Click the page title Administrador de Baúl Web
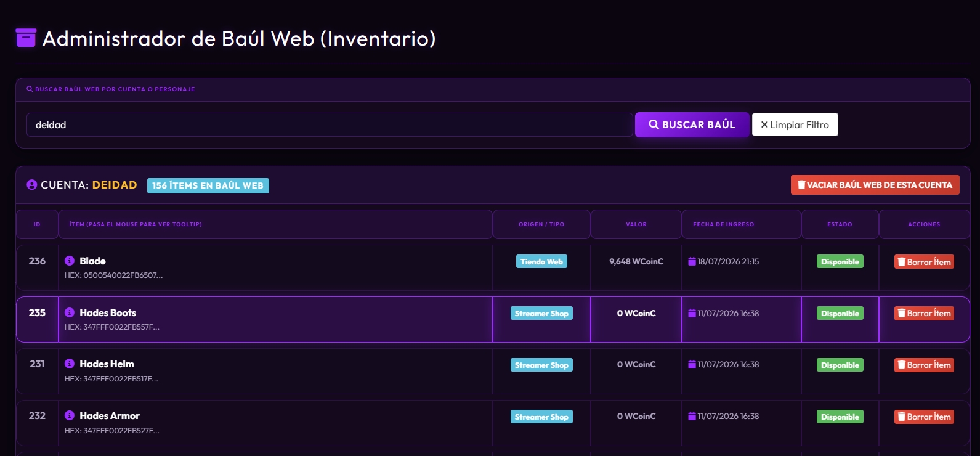This screenshot has width=980, height=456. pos(239,39)
